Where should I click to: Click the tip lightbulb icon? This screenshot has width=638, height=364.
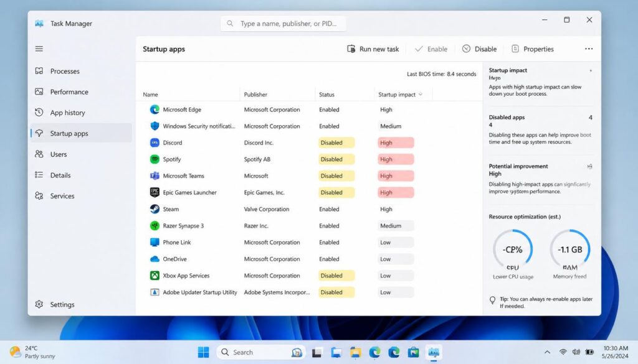[x=492, y=300]
